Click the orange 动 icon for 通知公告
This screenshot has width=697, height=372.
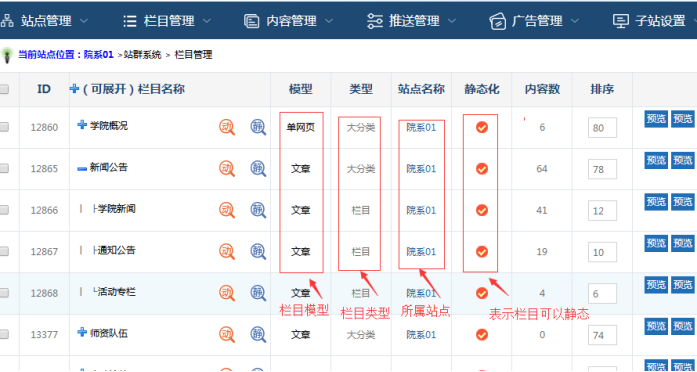pos(227,251)
